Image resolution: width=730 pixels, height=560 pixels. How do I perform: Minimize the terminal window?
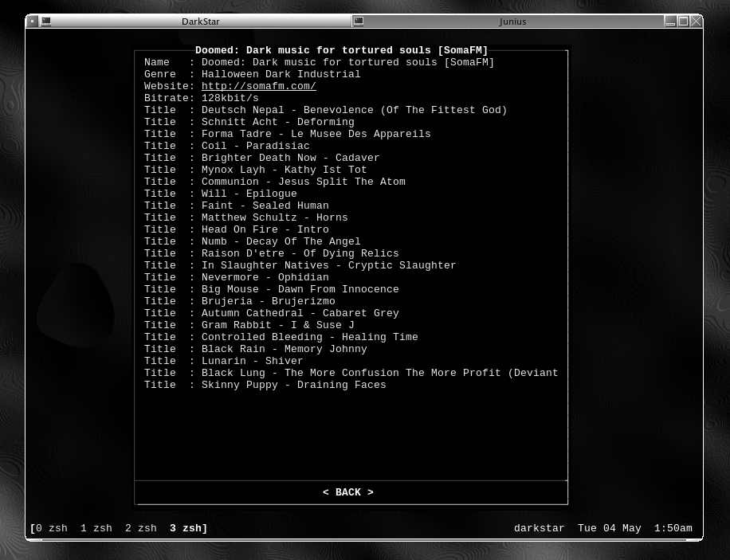671,22
